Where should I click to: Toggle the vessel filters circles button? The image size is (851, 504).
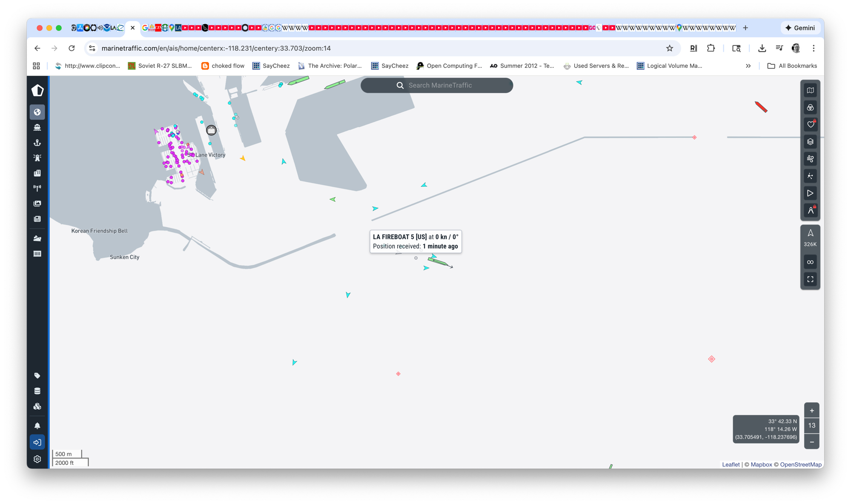point(810,108)
